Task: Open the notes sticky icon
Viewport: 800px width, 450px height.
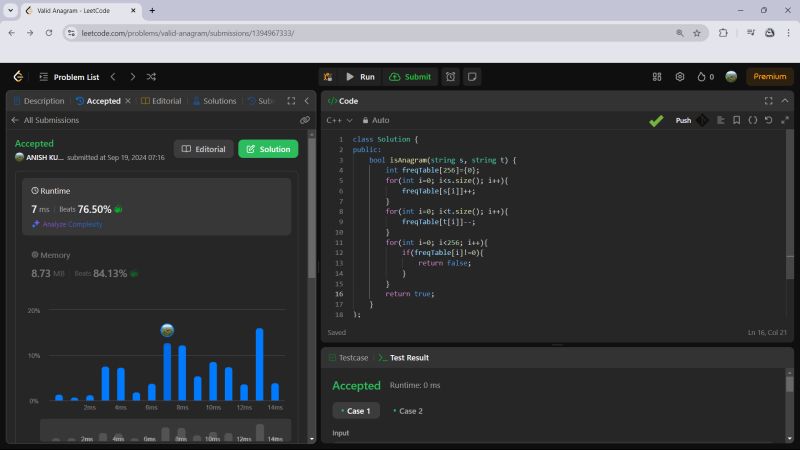Action: pyautogui.click(x=472, y=77)
